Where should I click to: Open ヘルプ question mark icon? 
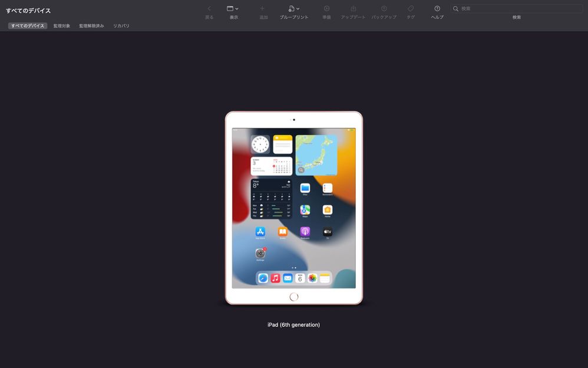point(437,8)
